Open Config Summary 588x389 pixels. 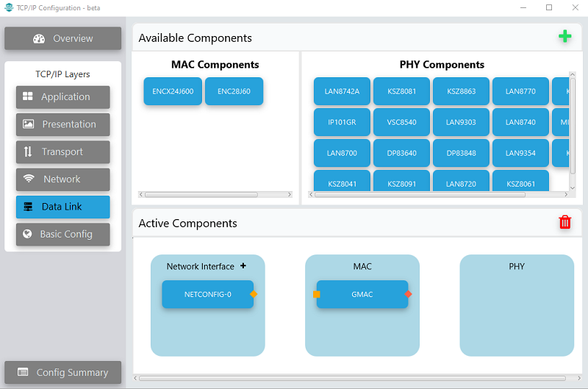[63, 372]
